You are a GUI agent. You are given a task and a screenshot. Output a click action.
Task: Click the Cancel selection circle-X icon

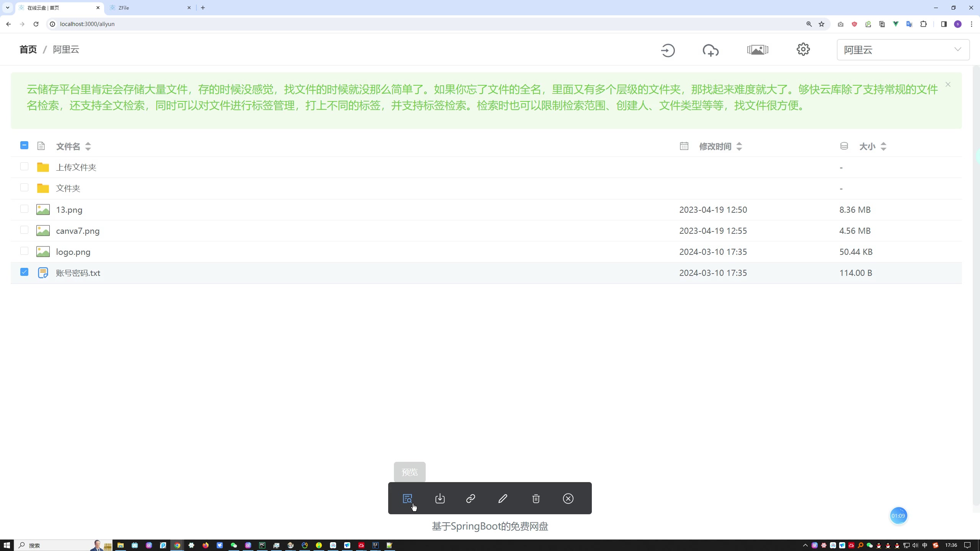pyautogui.click(x=568, y=499)
